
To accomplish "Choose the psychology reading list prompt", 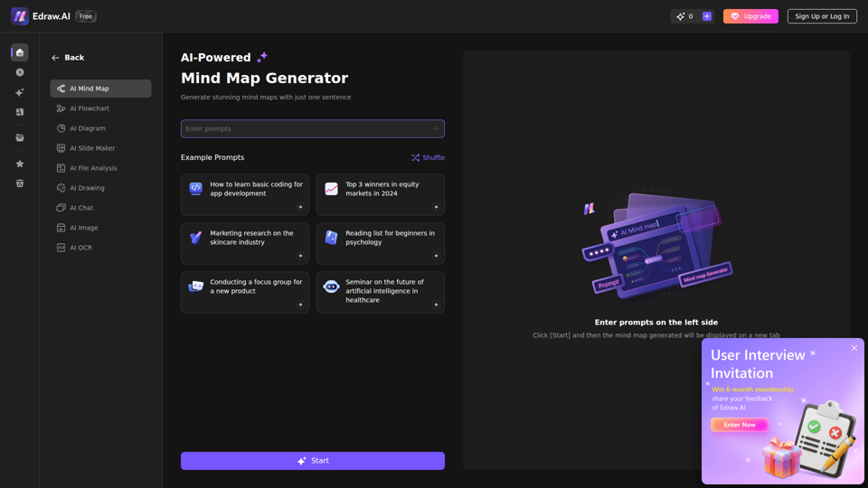I will tap(381, 243).
